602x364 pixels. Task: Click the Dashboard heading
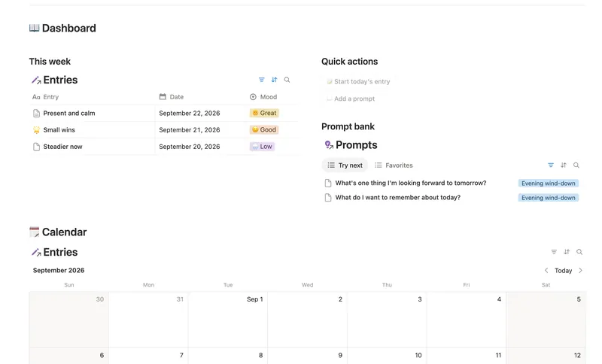[69, 28]
